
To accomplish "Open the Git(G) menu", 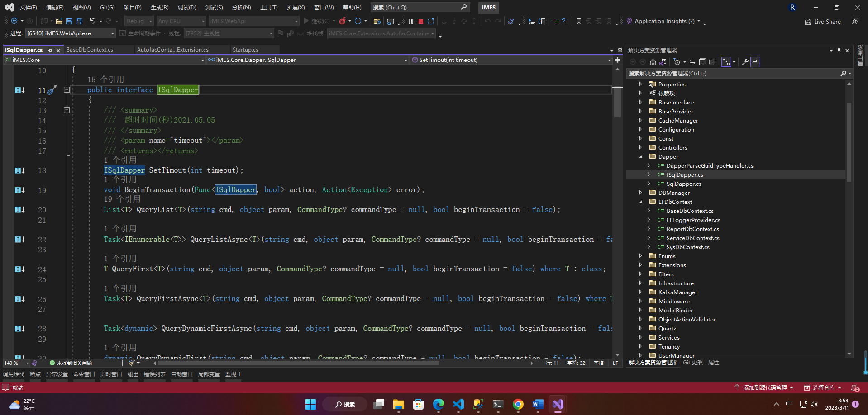I will pyautogui.click(x=107, y=7).
